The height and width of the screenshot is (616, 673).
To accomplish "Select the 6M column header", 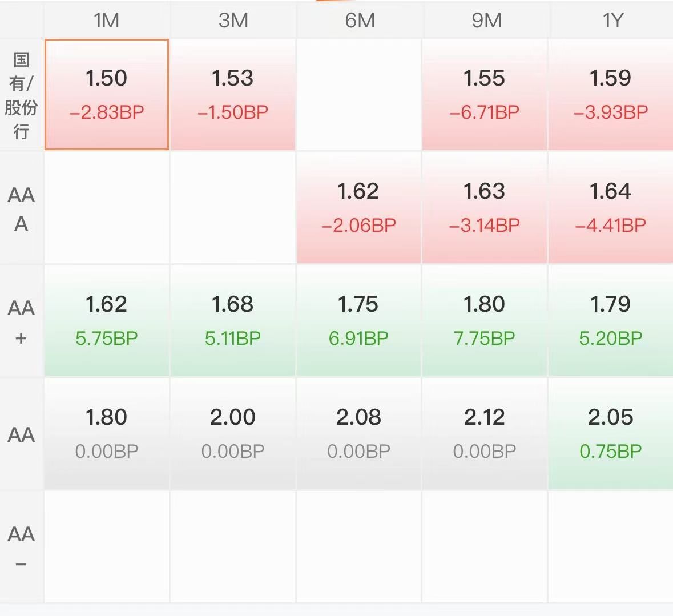I will [x=360, y=20].
